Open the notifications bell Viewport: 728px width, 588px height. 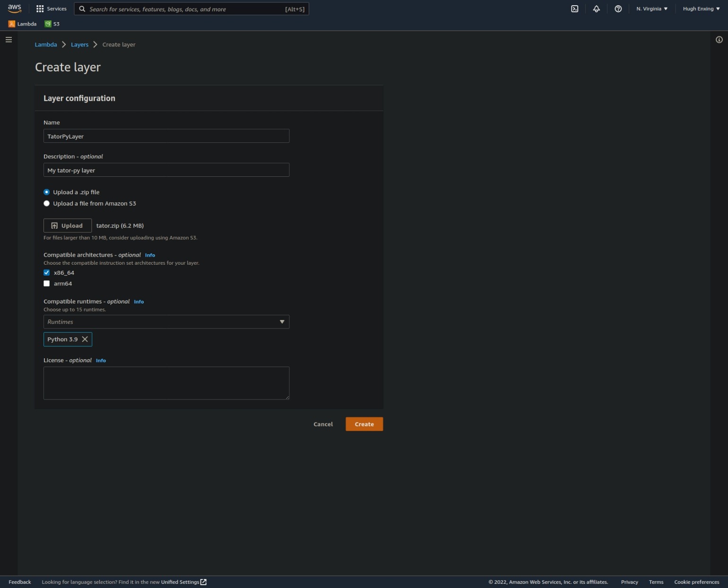coord(597,9)
